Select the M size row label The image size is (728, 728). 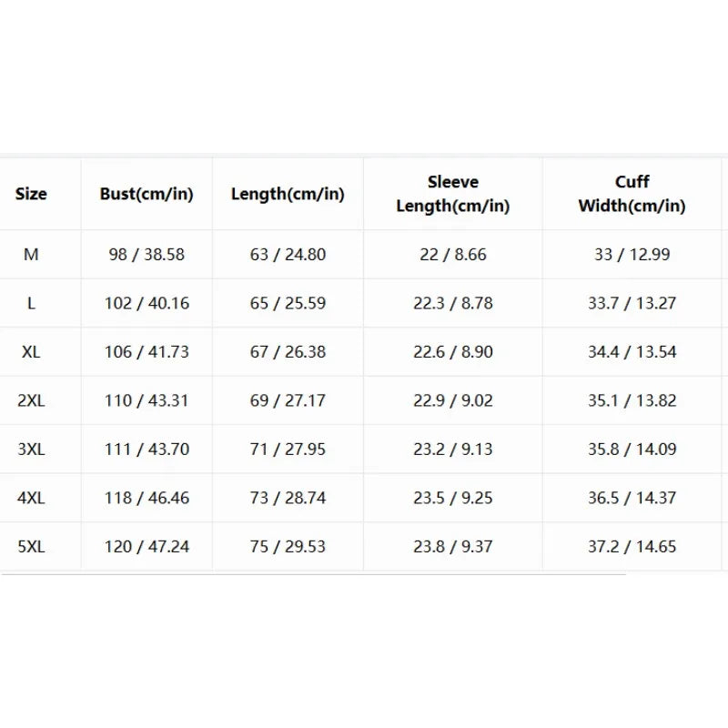point(31,255)
